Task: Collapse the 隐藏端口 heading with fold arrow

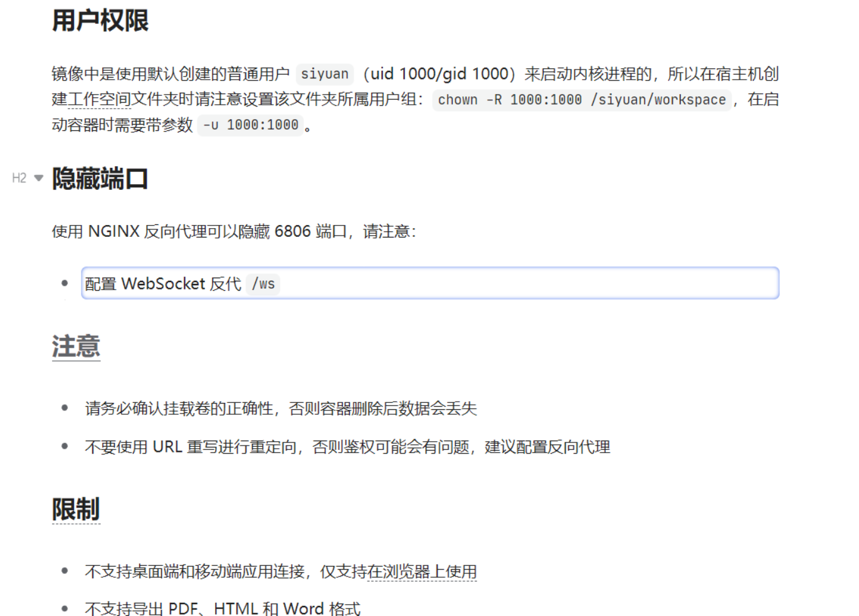Action: [39, 178]
